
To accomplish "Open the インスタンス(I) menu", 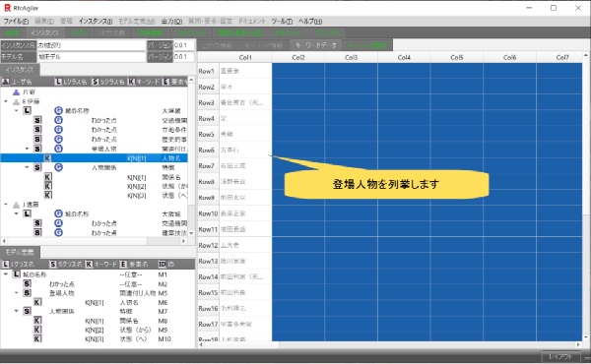I will [96, 21].
